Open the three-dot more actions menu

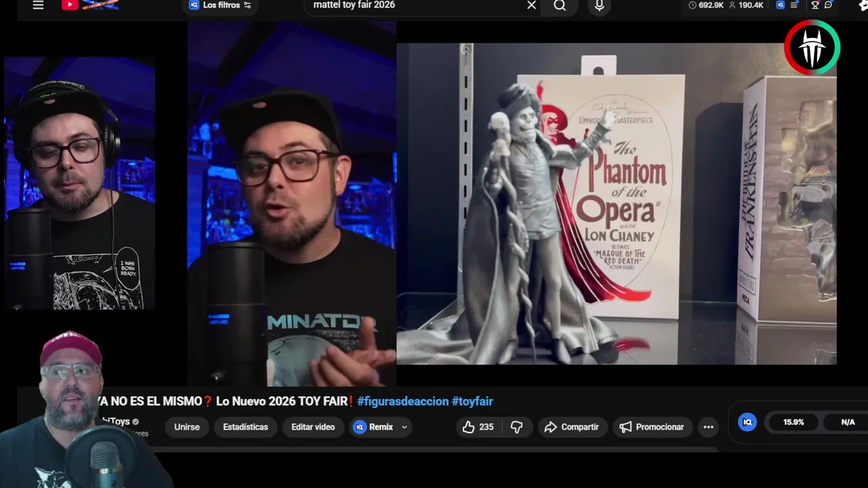coord(708,427)
